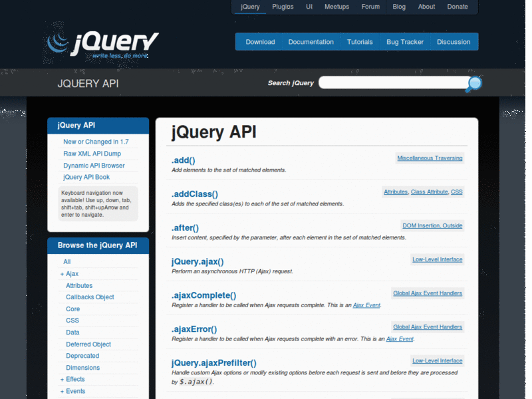Click the jQuery API main heading
Screen dimensions: 532x399
coord(213,132)
